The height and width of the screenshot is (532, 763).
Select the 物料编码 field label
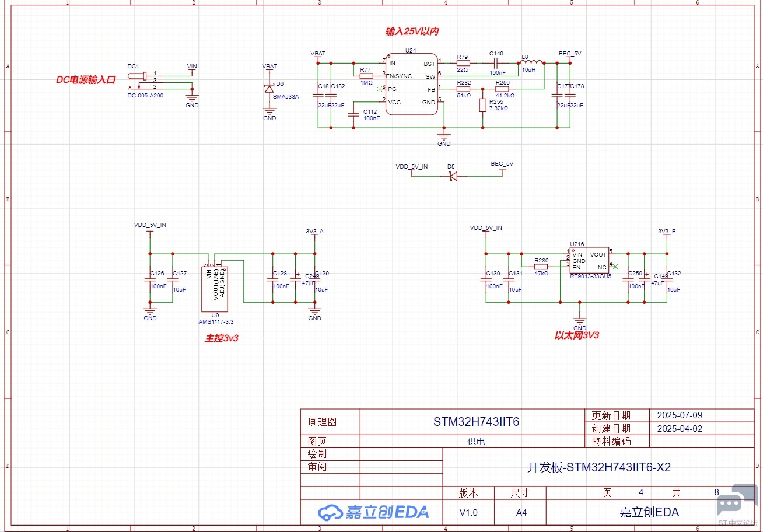tap(611, 442)
